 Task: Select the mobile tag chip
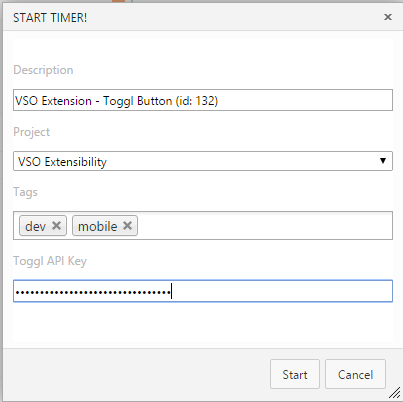click(x=105, y=226)
